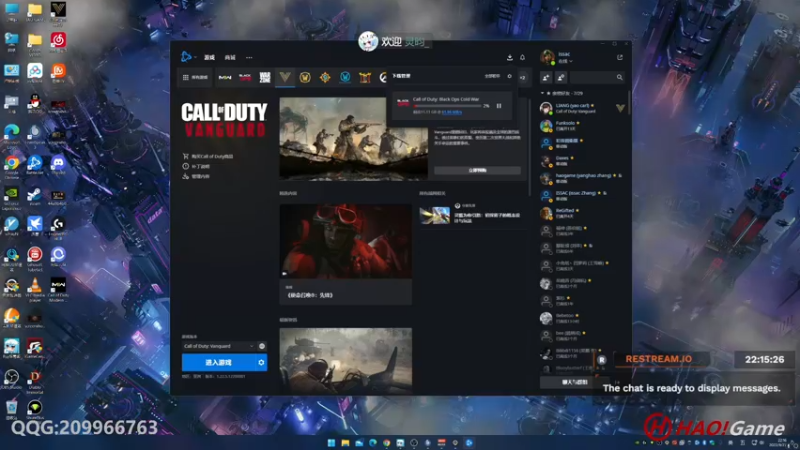This screenshot has width=800, height=450.
Task: Open the 游戏 Games tab
Action: [x=209, y=58]
